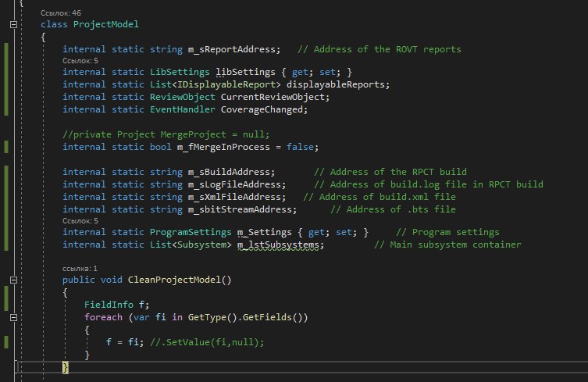Click the CurrentReviewObject field name
The image size is (588, 382).
click(x=273, y=97)
